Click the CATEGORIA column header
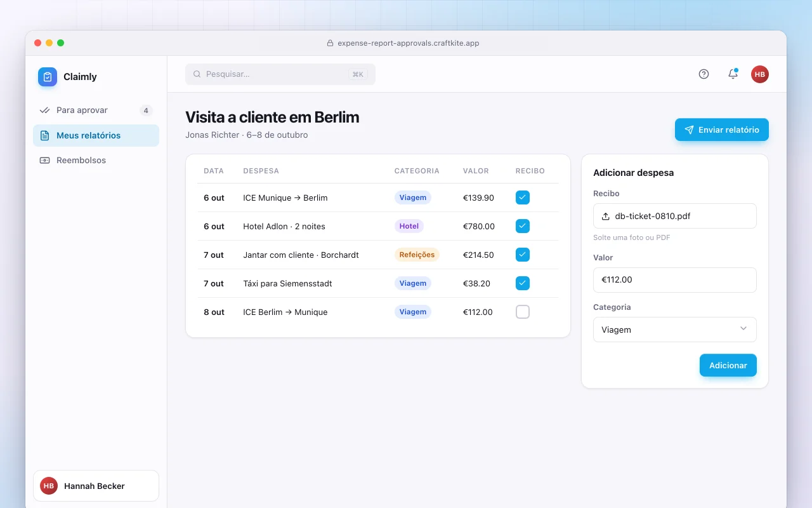This screenshot has width=812, height=508. [417, 171]
